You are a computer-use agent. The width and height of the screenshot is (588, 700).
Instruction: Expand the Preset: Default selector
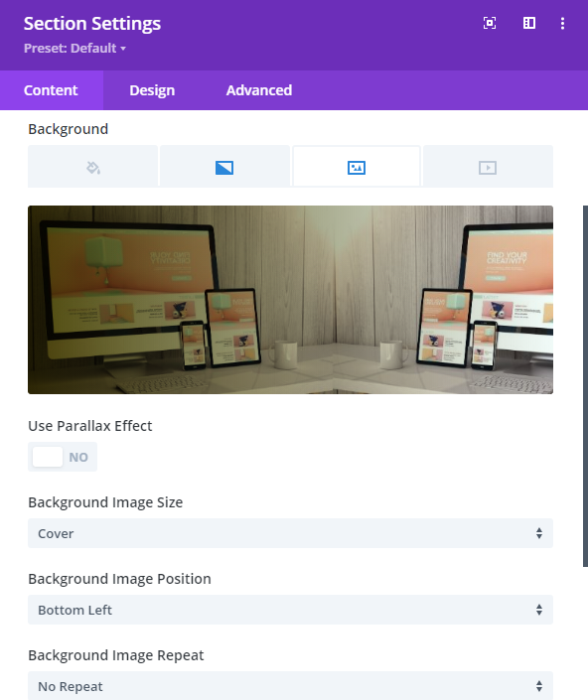click(x=75, y=49)
